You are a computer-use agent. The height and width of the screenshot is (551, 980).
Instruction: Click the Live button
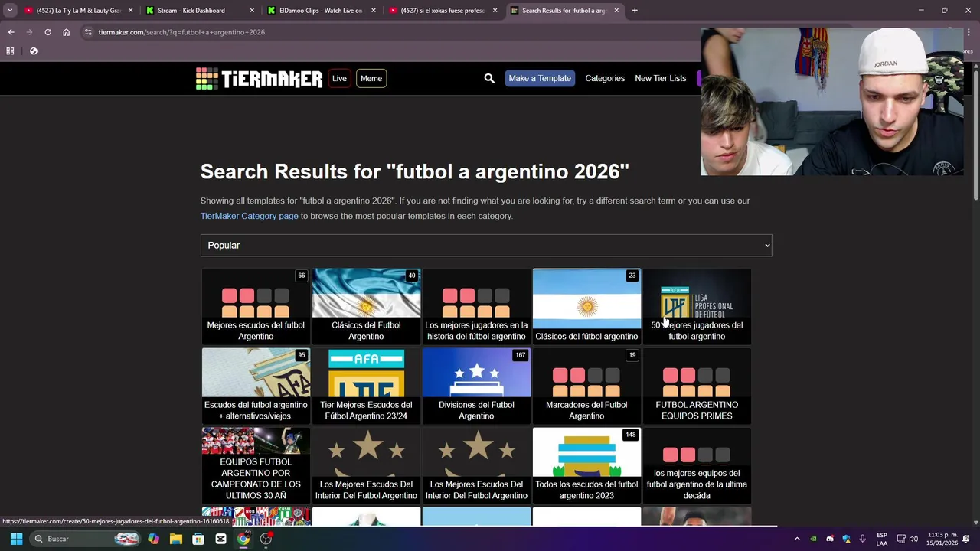(x=339, y=78)
